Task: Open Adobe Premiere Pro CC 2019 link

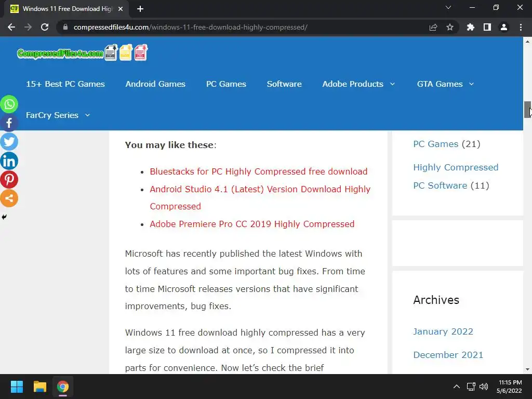Action: [252, 224]
